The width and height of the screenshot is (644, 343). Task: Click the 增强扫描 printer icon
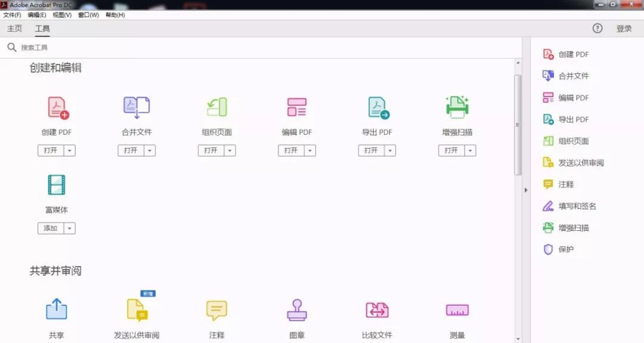point(457,107)
